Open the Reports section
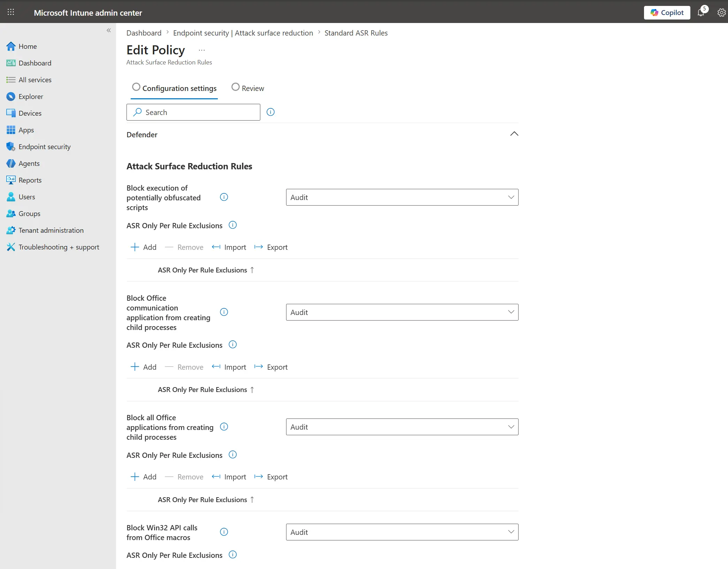Viewport: 728px width, 569px height. pyautogui.click(x=29, y=180)
